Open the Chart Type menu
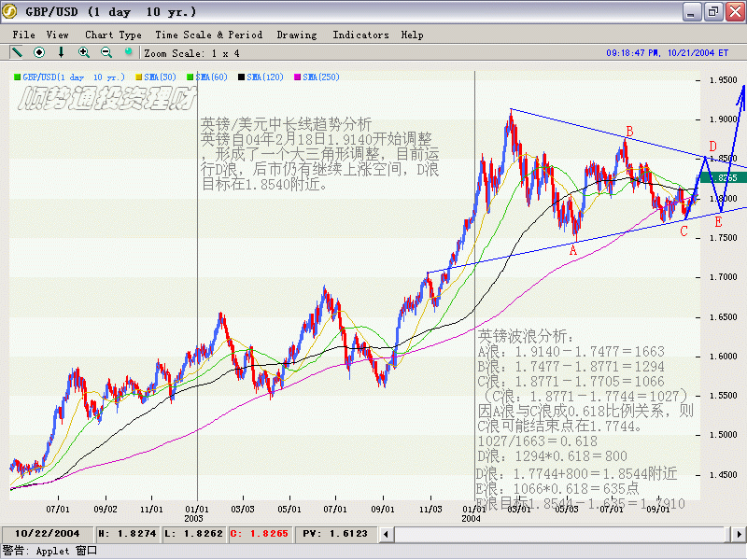The width and height of the screenshot is (747, 560). click(113, 35)
